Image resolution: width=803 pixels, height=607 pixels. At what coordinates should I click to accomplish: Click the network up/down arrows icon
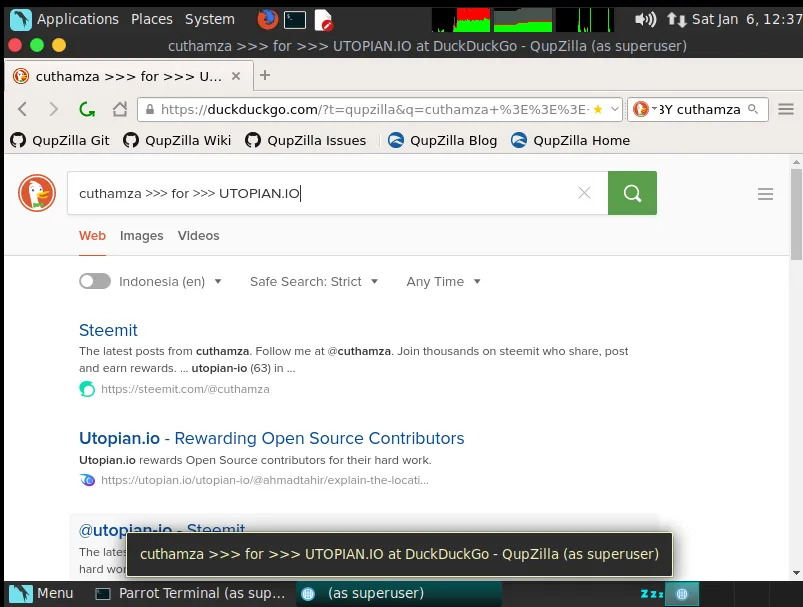click(x=676, y=20)
